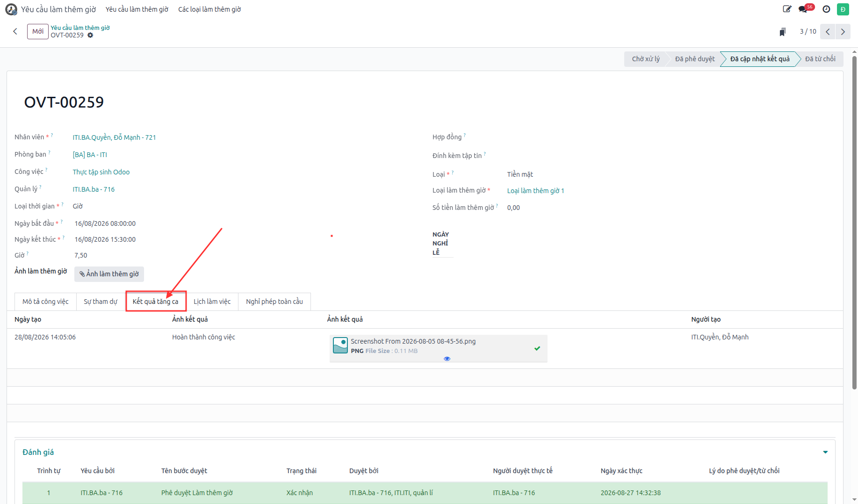Screen dimensions: 858x504
Task: Open the Mô tả công việc tab
Action: click(x=45, y=302)
